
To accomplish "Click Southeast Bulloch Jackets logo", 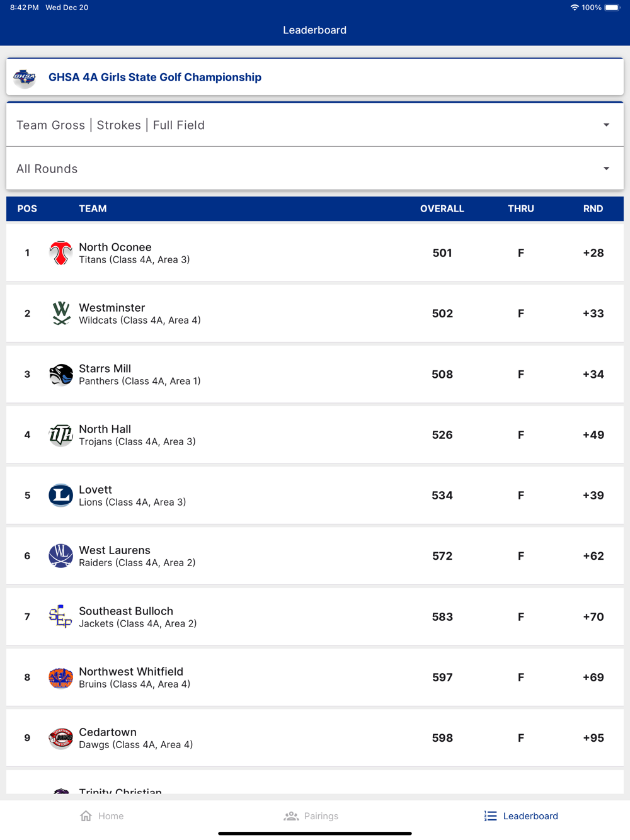I will [60, 616].
